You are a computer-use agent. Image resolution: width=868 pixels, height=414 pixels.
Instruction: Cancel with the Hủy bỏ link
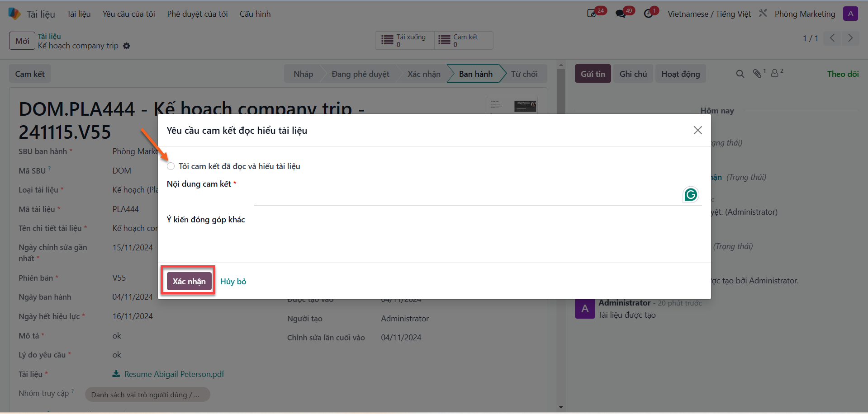pos(233,282)
